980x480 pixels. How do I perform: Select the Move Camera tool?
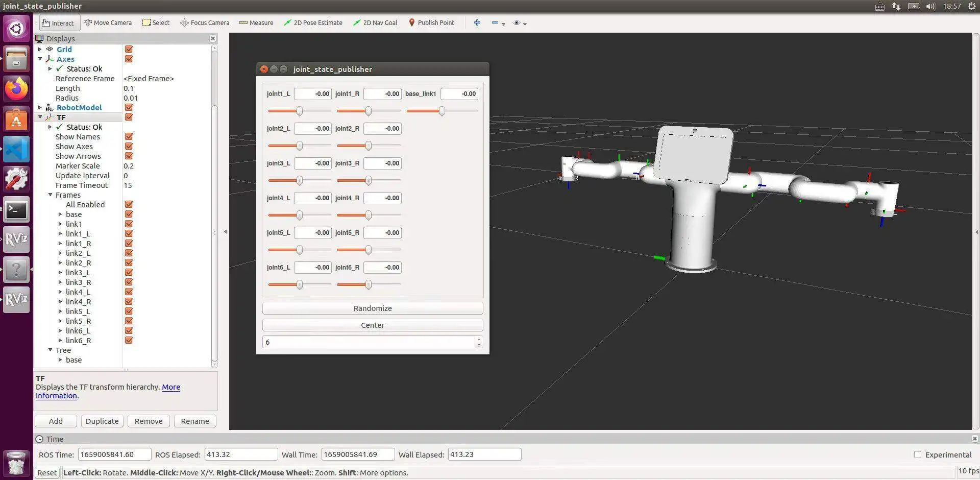pos(108,23)
